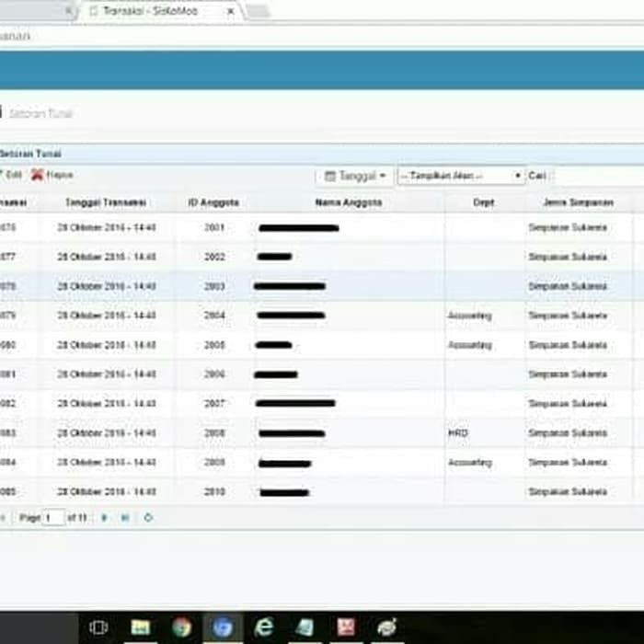Refresh the Setoran Tunai grid

coord(148,517)
